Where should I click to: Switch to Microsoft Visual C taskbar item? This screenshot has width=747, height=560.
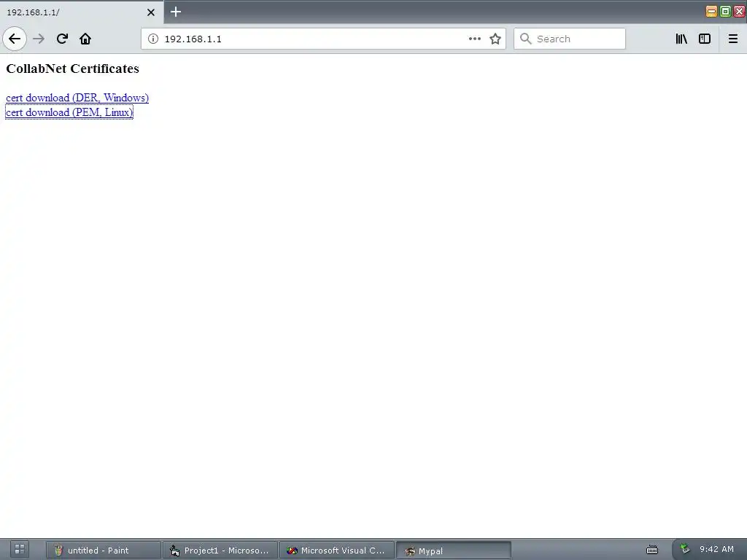(x=337, y=550)
